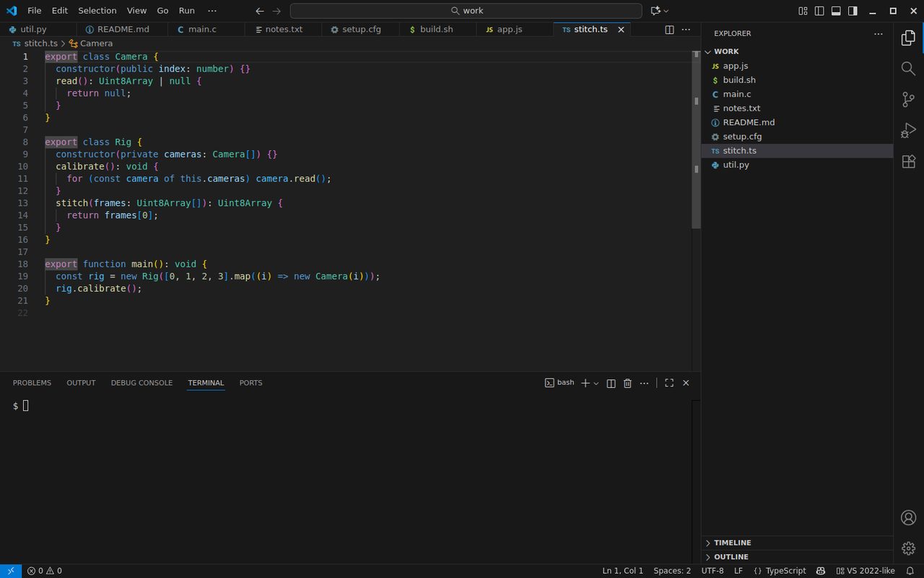Click the new terminal plus icon
The width and height of the screenshot is (924, 578).
click(x=585, y=383)
